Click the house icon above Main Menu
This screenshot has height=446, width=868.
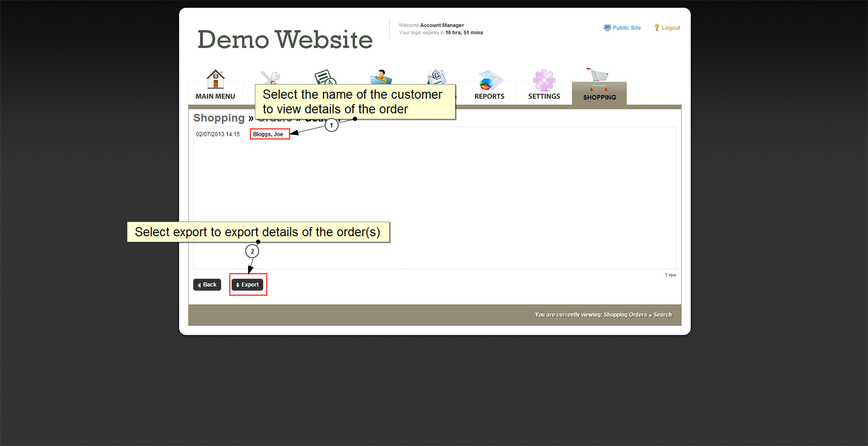[x=215, y=80]
